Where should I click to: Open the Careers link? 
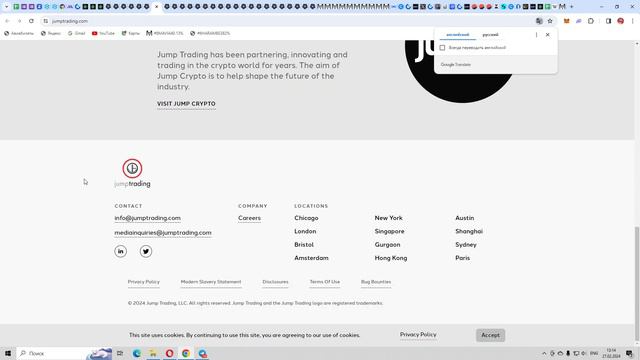coord(249,218)
